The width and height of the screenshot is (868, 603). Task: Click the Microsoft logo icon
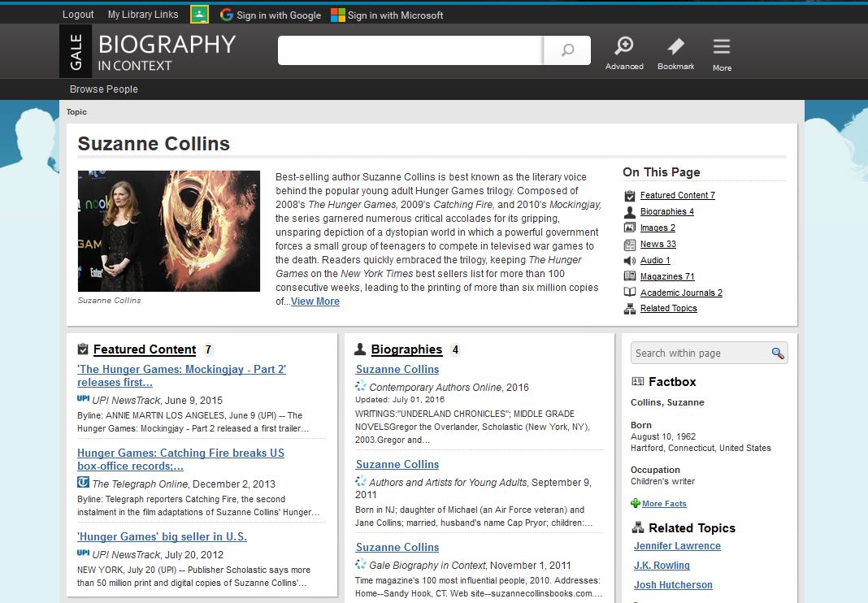(337, 15)
